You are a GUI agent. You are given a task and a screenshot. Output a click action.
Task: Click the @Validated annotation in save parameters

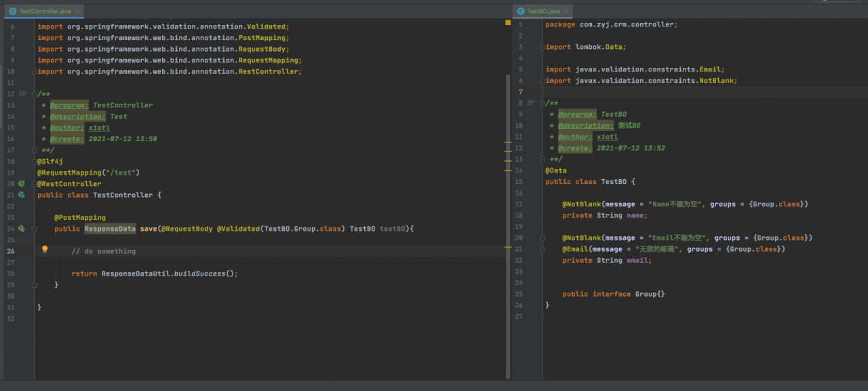coord(238,229)
